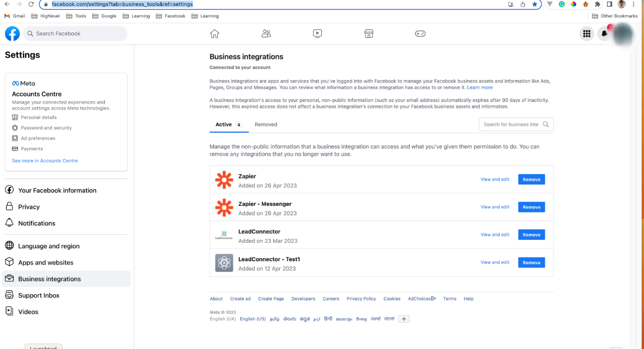Remove the LeadConnector integration
Viewport: 644px width, 349px height.
532,235
